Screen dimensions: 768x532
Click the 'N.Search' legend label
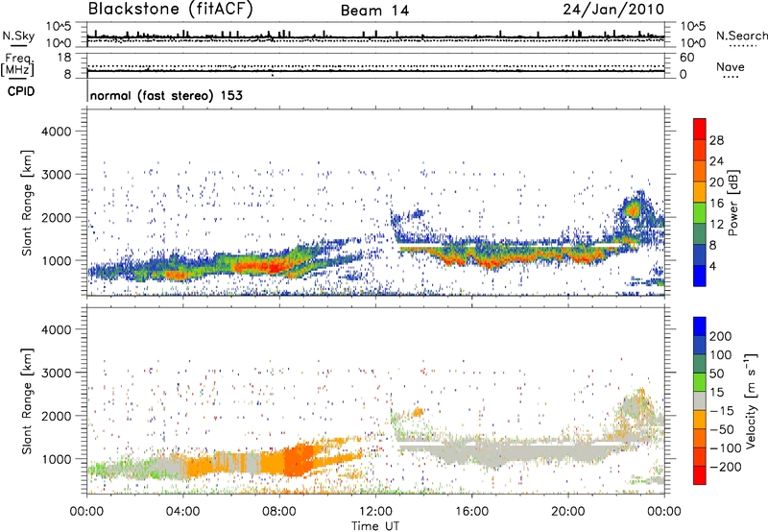(741, 36)
